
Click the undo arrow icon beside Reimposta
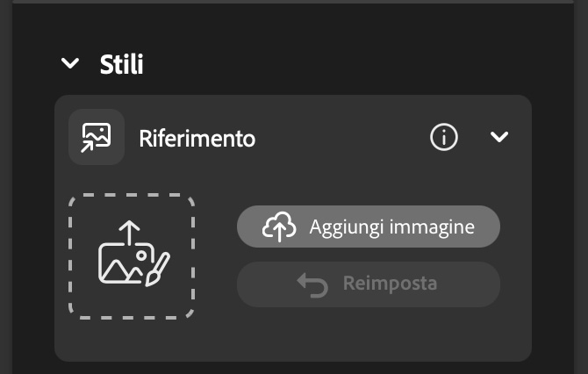(x=312, y=284)
